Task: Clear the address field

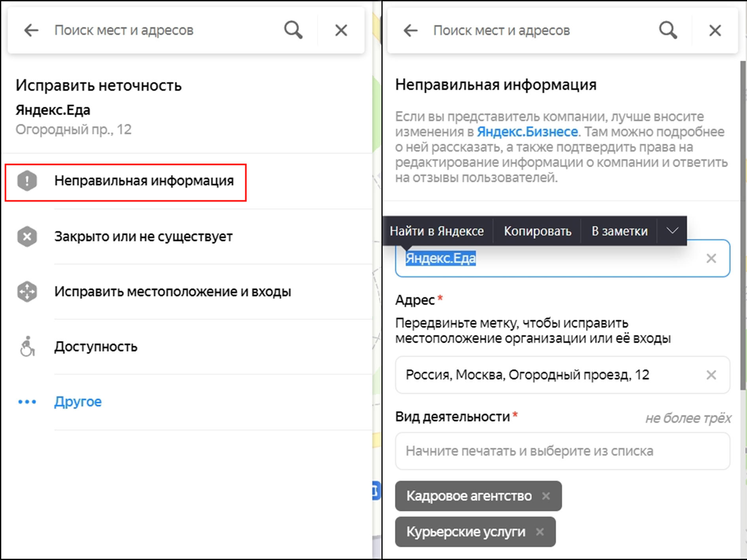Action: (x=711, y=375)
